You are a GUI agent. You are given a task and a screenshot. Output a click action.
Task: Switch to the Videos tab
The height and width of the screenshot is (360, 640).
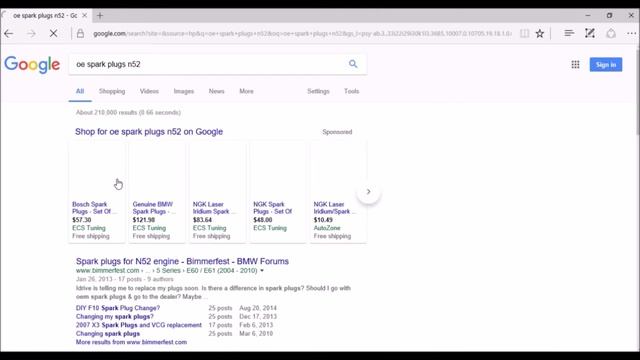click(x=149, y=91)
